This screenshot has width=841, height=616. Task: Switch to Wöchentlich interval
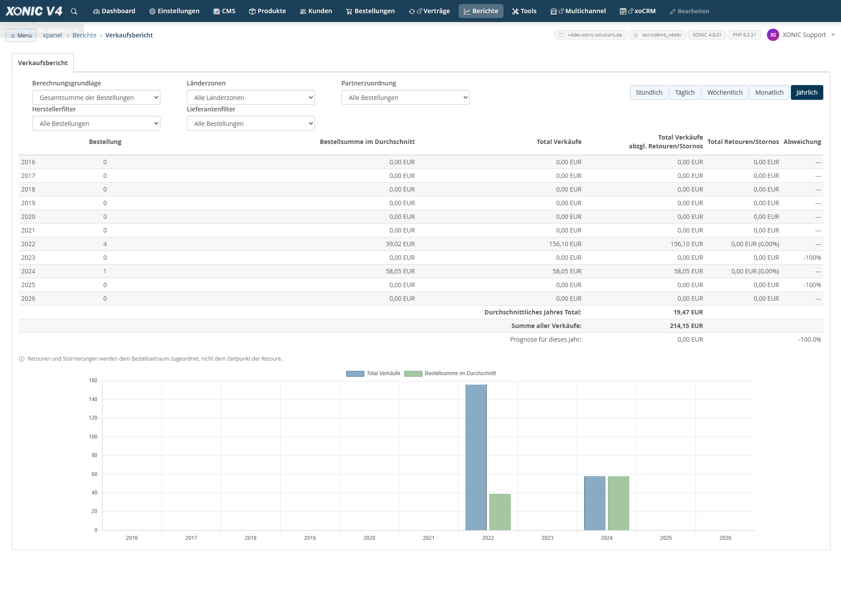pyautogui.click(x=725, y=92)
